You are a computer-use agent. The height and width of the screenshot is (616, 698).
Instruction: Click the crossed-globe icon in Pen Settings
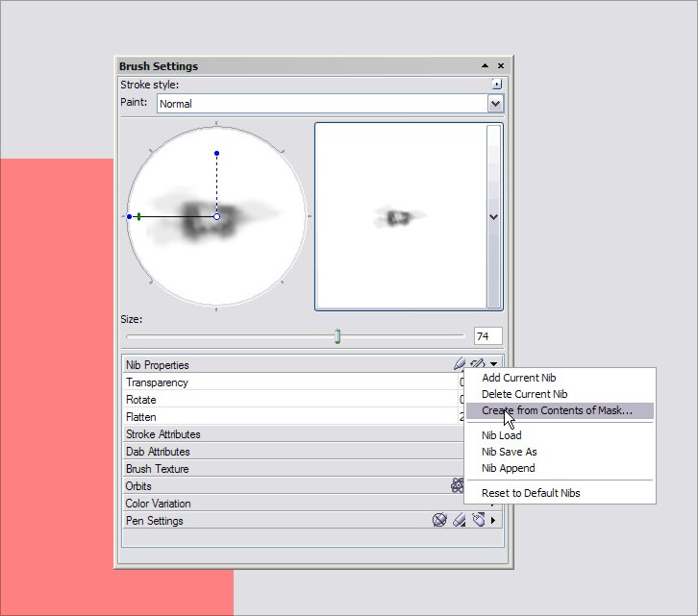click(x=439, y=520)
